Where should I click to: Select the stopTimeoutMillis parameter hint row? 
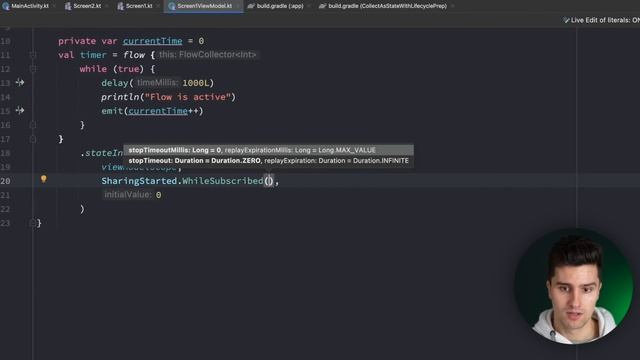(269, 150)
